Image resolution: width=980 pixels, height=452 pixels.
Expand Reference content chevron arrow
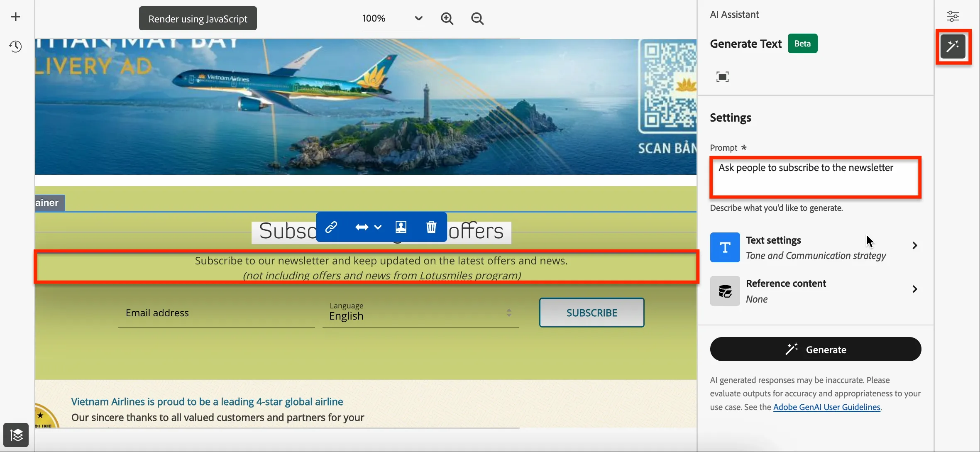914,289
